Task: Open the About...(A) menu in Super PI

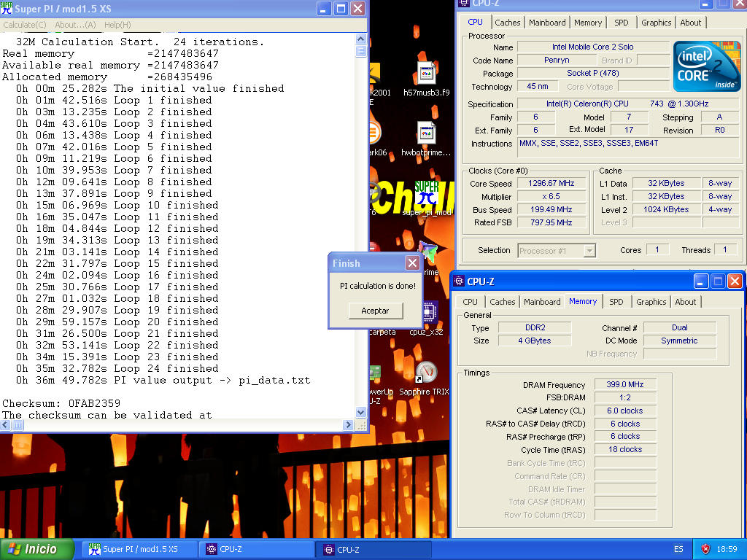Action: click(75, 25)
